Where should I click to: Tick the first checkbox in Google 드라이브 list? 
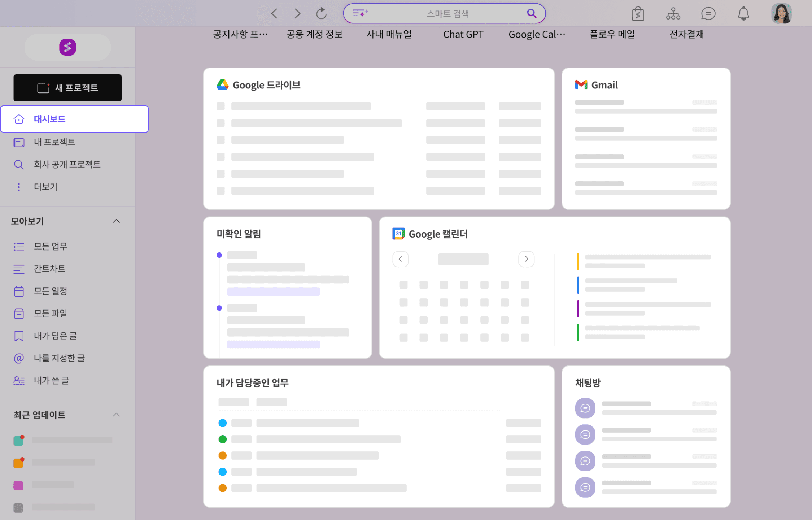221,106
